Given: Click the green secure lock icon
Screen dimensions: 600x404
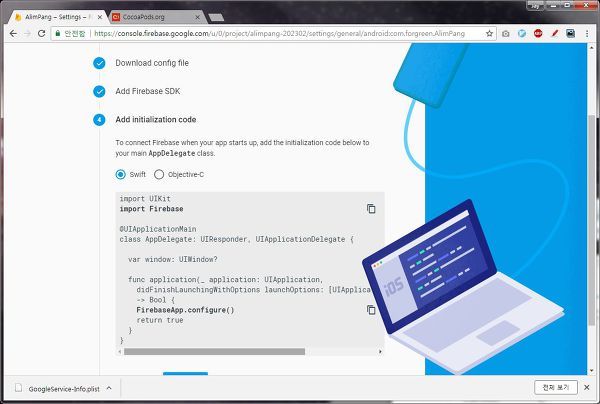Looking at the screenshot, I should click(x=58, y=34).
